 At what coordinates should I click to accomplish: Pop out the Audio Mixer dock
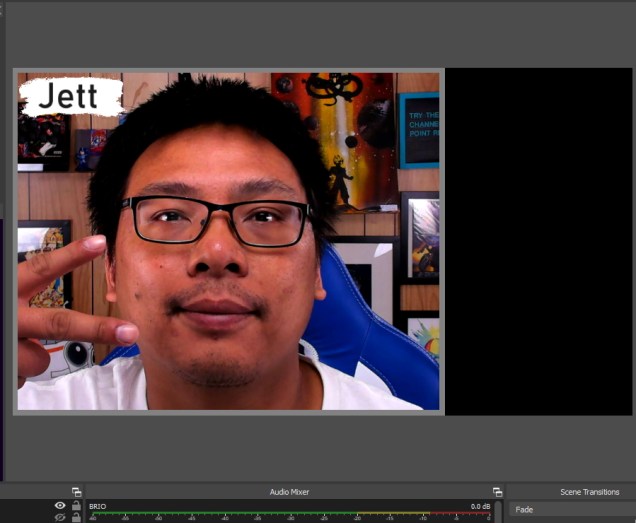pyautogui.click(x=497, y=492)
